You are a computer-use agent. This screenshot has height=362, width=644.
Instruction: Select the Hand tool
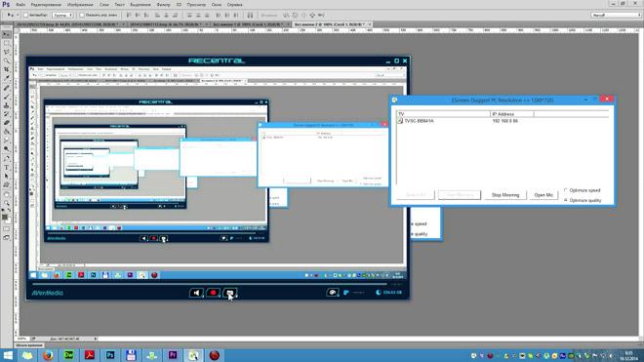click(x=7, y=195)
